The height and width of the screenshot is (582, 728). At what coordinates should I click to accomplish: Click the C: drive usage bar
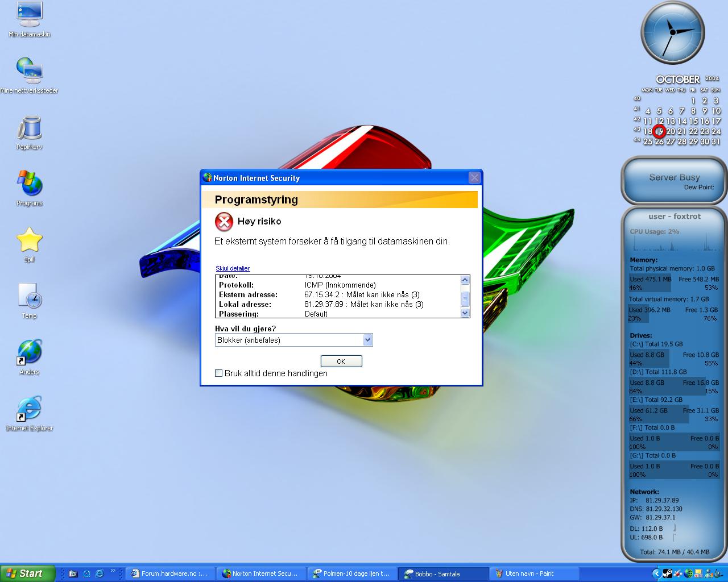pyautogui.click(x=674, y=359)
